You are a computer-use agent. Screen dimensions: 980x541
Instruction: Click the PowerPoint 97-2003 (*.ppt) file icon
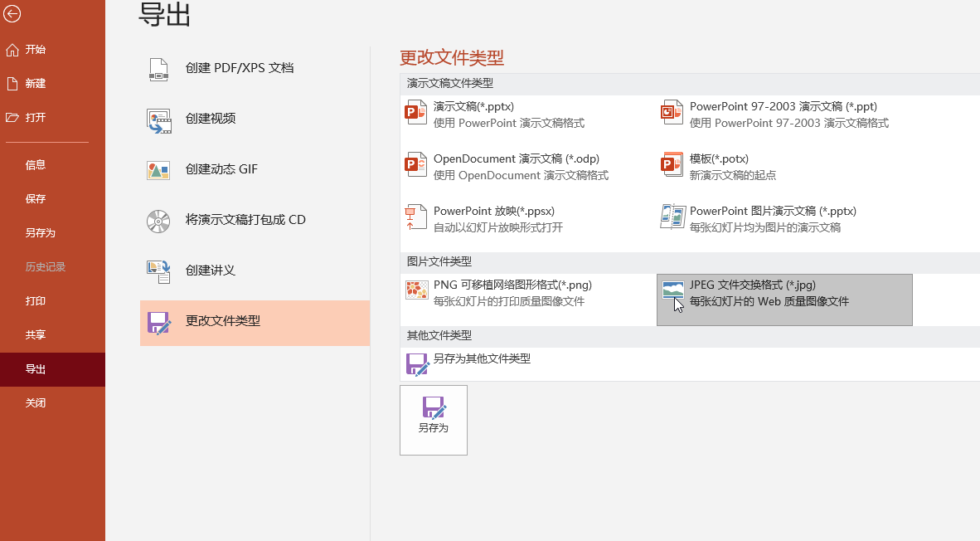pos(672,113)
